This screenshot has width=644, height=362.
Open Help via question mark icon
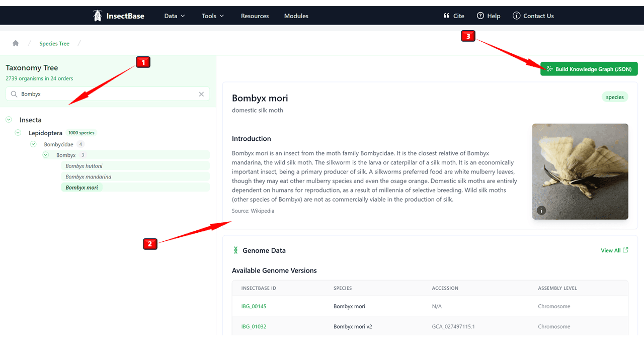480,16
